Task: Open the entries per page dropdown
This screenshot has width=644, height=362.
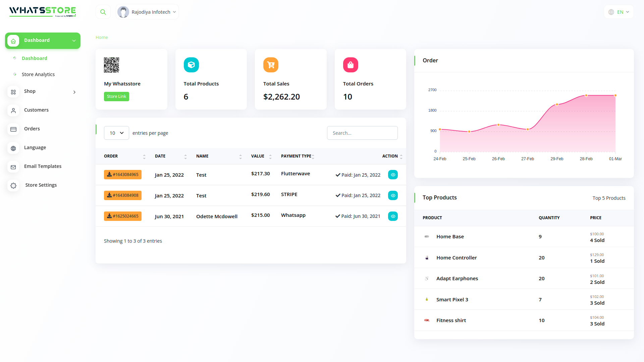Action: (x=116, y=133)
